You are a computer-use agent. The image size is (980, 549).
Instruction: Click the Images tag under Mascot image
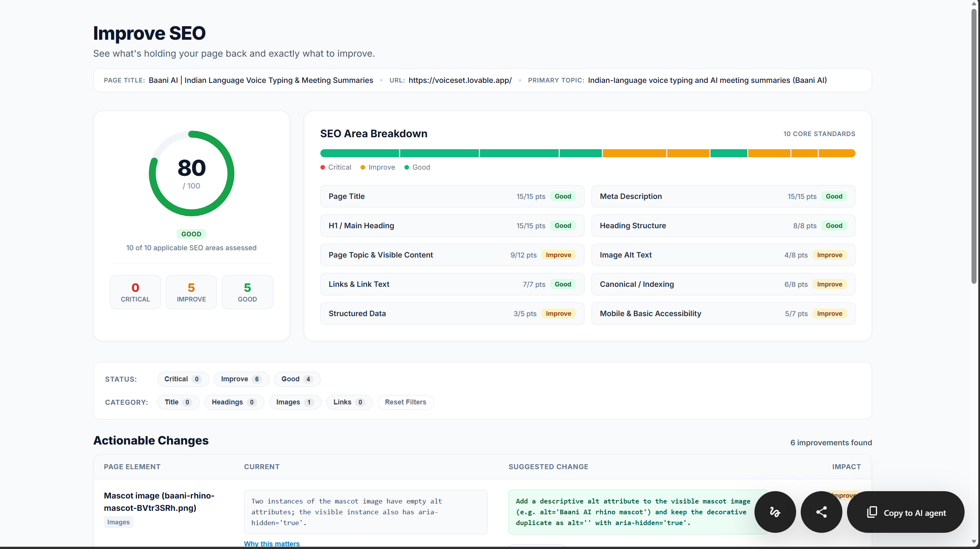(x=118, y=522)
